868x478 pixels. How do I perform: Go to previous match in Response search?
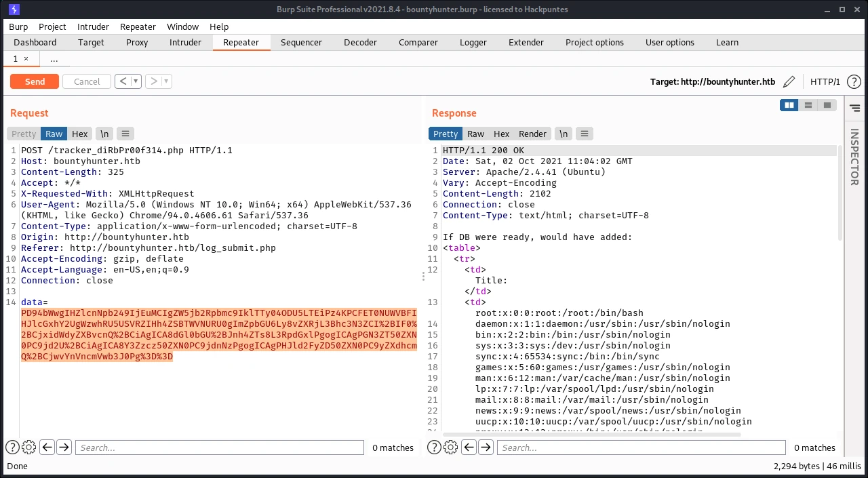tap(469, 447)
